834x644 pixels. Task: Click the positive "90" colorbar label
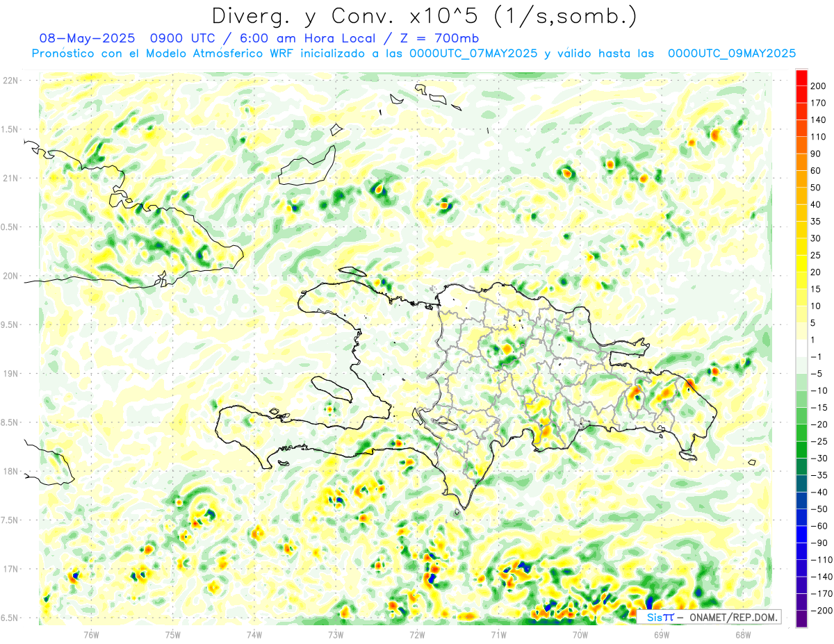[817, 154]
